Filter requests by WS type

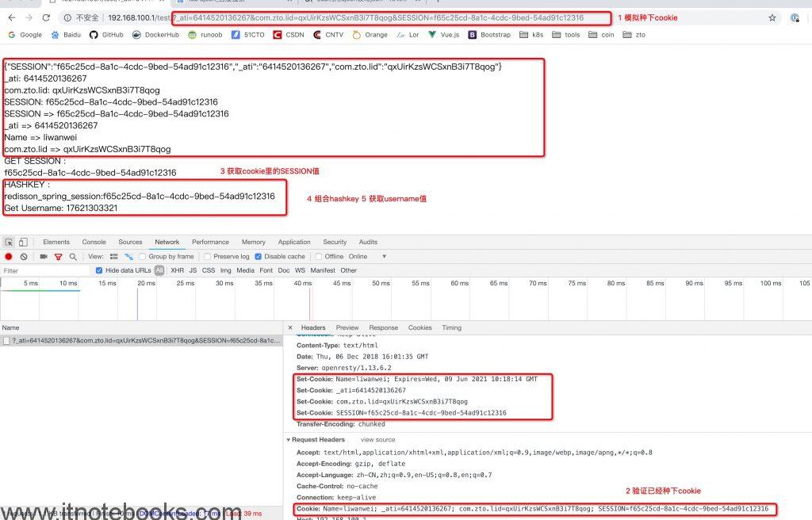point(300,270)
